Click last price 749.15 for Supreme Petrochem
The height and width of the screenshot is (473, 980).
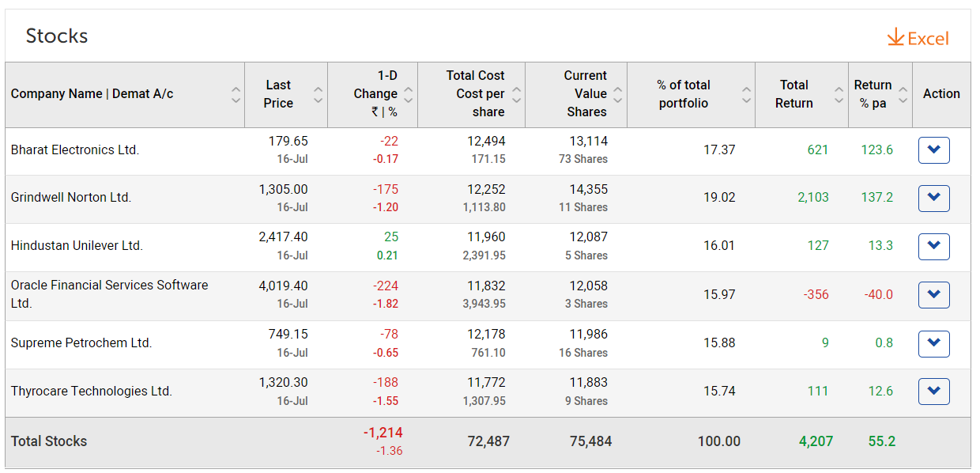coord(288,335)
